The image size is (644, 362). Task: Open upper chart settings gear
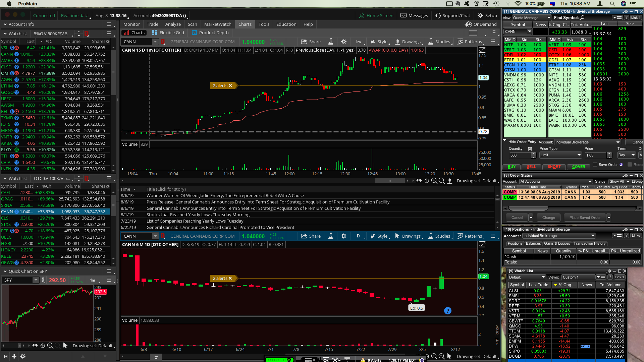pos(343,42)
